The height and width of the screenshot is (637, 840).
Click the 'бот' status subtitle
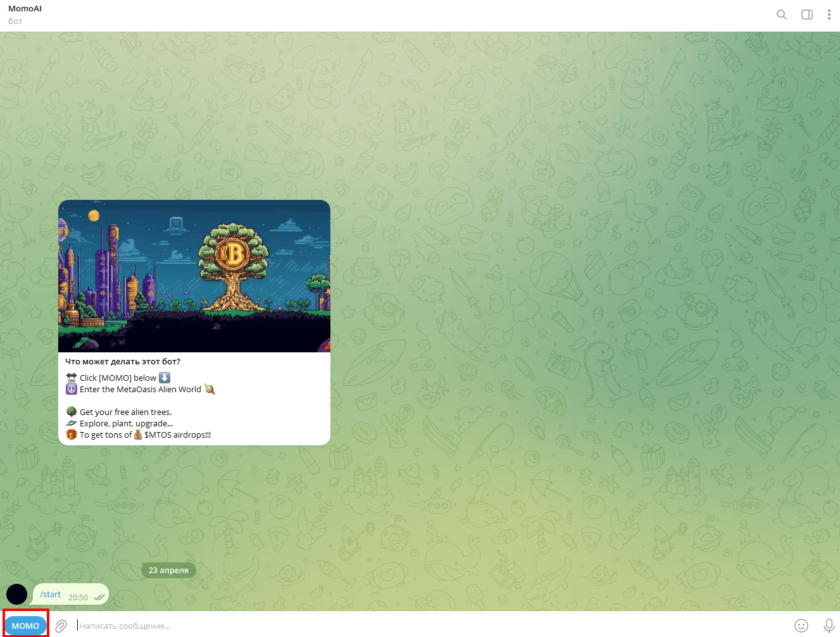[x=15, y=22]
